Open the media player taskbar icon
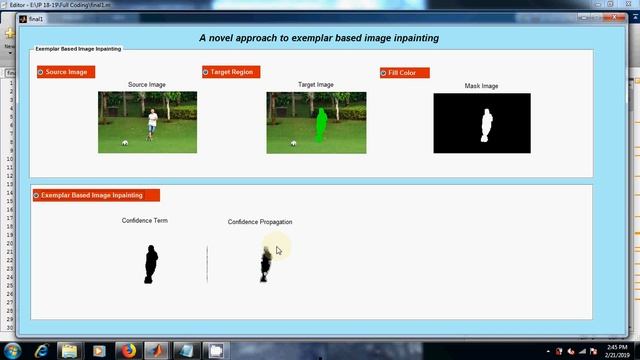Image resolution: width=640 pixels, height=360 pixels. [x=99, y=351]
